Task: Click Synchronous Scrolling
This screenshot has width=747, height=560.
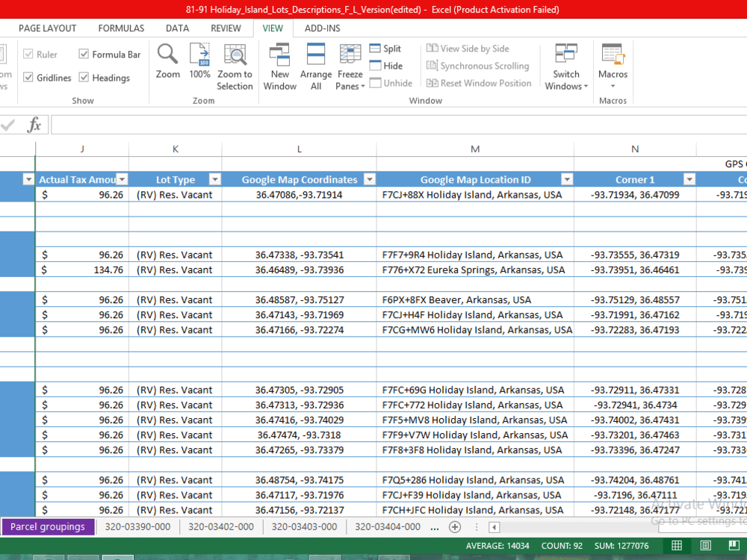Action: point(478,66)
